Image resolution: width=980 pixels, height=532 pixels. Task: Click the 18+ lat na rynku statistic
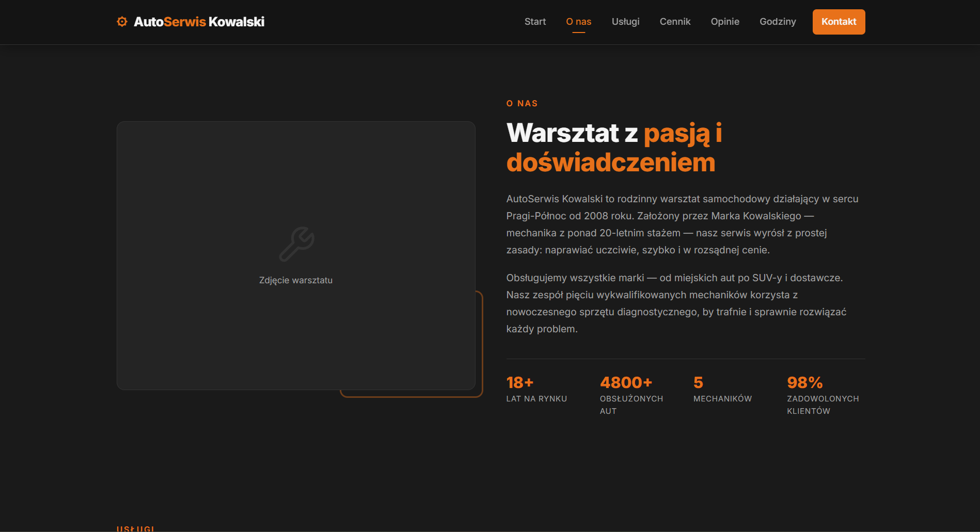coord(536,390)
